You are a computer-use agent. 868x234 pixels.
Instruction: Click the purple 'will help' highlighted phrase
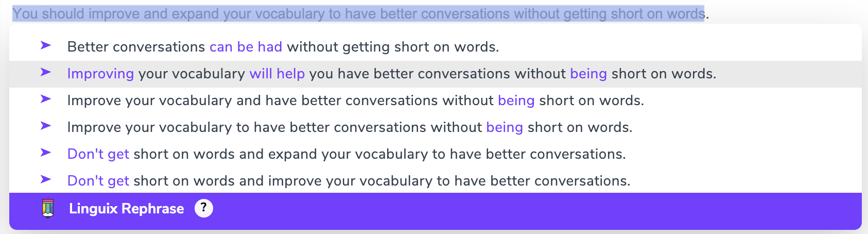point(277,74)
